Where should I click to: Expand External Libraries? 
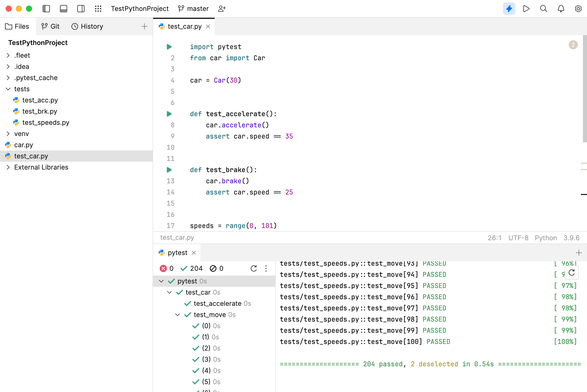[x=8, y=167]
